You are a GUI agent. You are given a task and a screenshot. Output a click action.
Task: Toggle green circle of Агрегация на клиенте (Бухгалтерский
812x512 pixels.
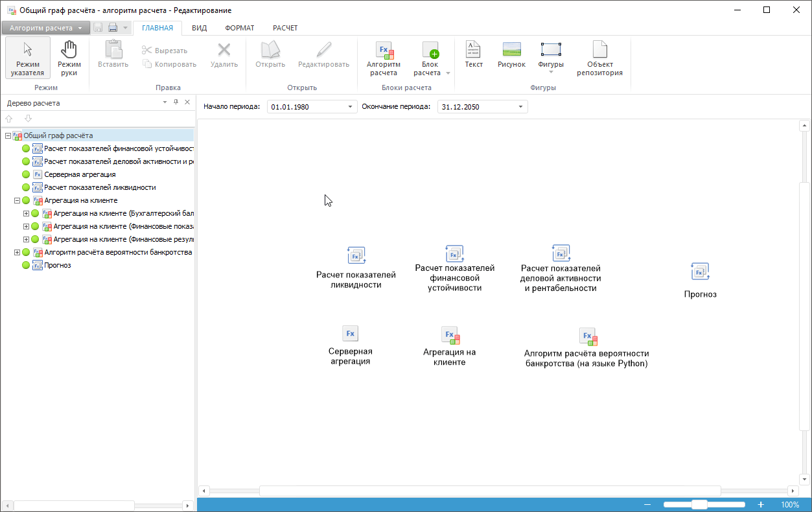click(35, 213)
